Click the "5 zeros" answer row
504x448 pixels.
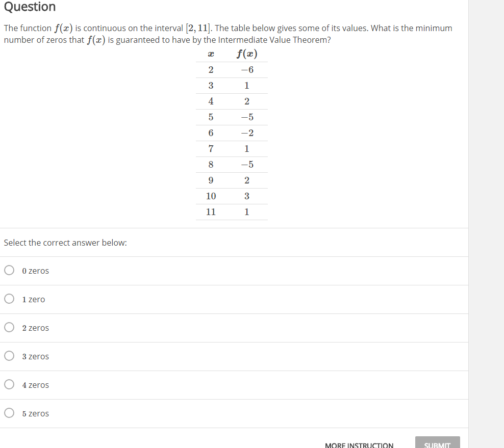pyautogui.click(x=36, y=413)
